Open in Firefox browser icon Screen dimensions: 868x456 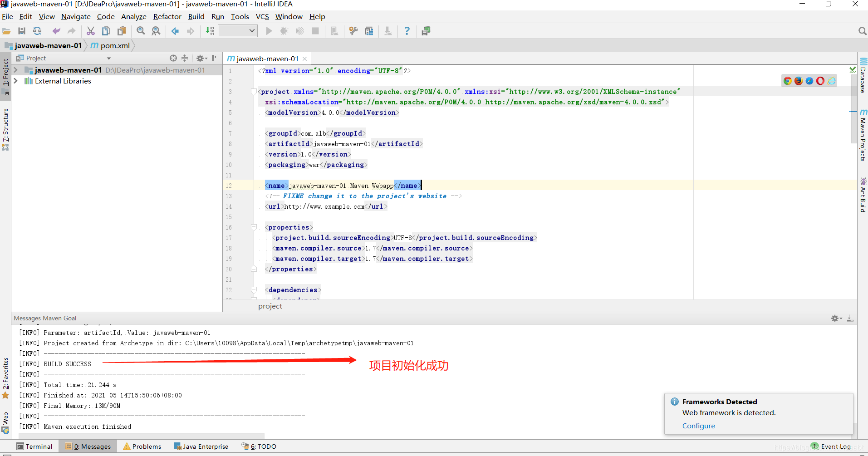[798, 81]
